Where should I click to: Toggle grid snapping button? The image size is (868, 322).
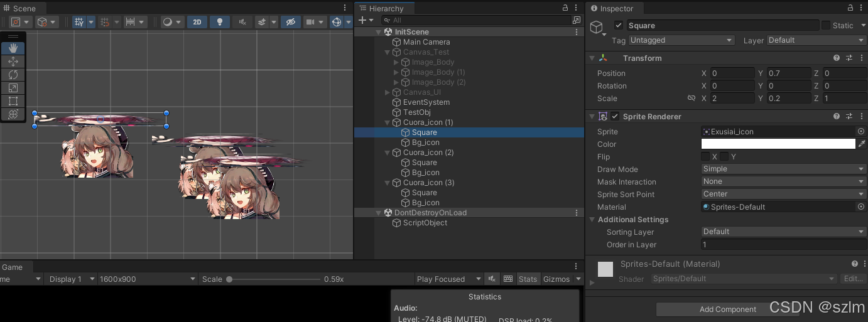point(105,22)
